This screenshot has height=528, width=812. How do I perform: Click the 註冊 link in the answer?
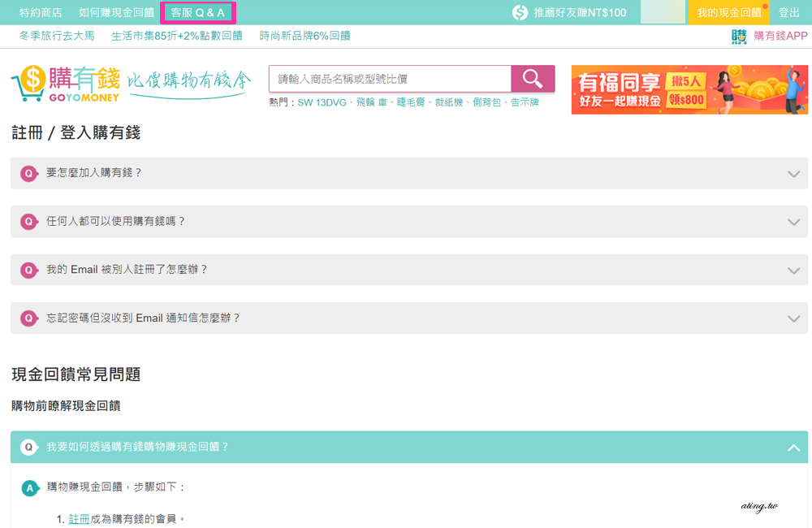click(79, 518)
